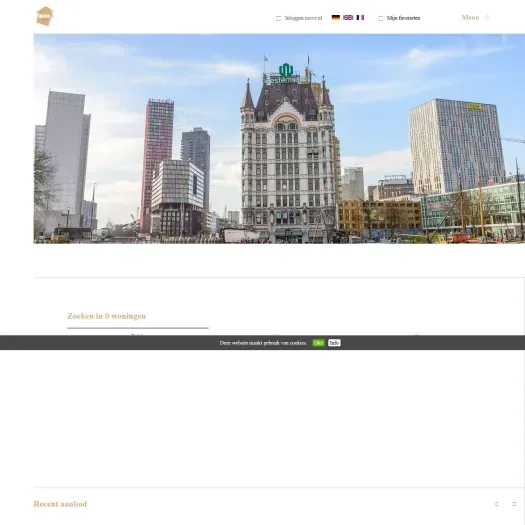
Task: Switch language with the German flag
Action: coord(335,17)
